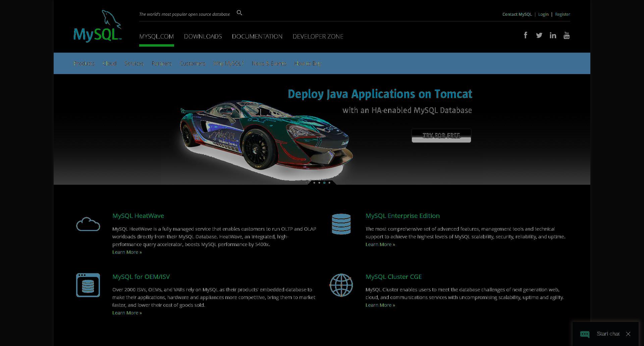Image resolution: width=644 pixels, height=346 pixels.
Task: Click Learn More under Enterprise Edition
Action: point(380,244)
